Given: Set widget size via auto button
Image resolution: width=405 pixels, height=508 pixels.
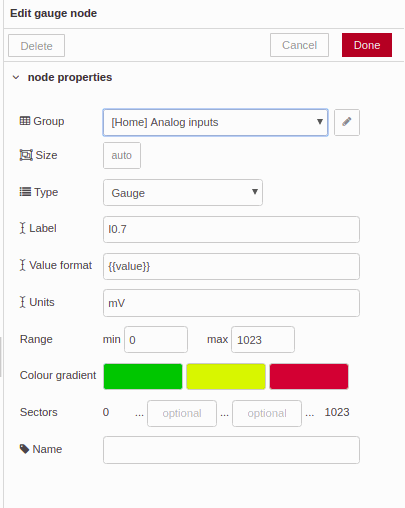Looking at the screenshot, I should [x=122, y=155].
